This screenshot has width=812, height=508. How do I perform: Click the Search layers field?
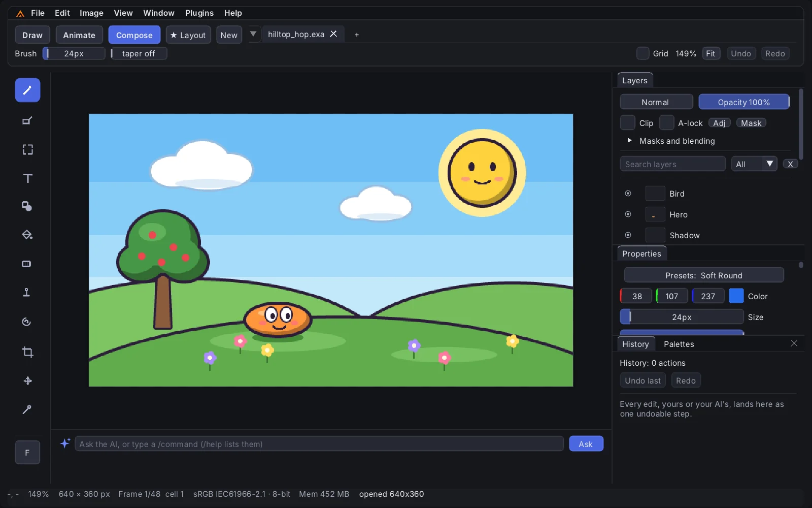(673, 164)
